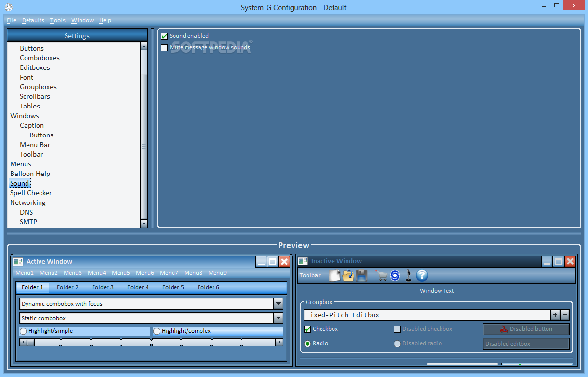Click the shopping cart toolbar icon

[382, 275]
